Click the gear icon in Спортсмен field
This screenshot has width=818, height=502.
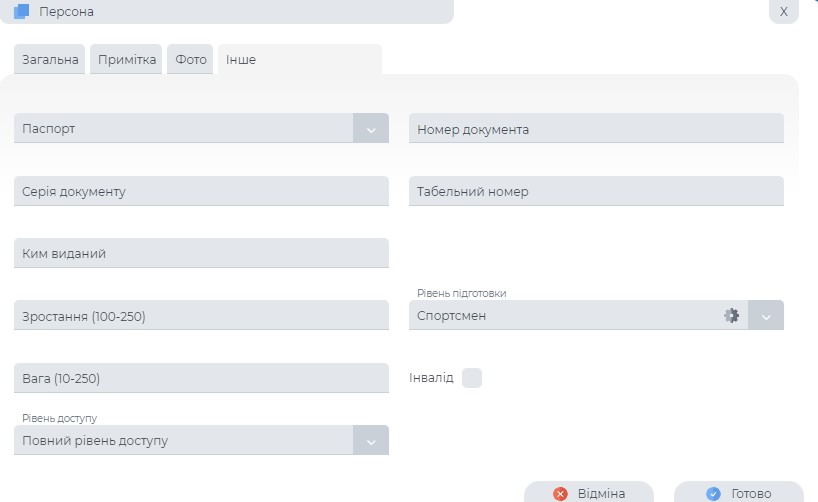coord(731,316)
